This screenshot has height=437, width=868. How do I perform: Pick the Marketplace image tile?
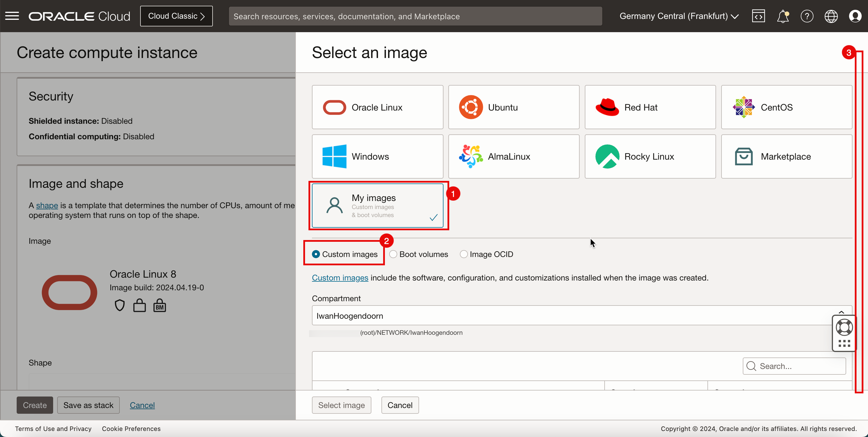pos(786,157)
